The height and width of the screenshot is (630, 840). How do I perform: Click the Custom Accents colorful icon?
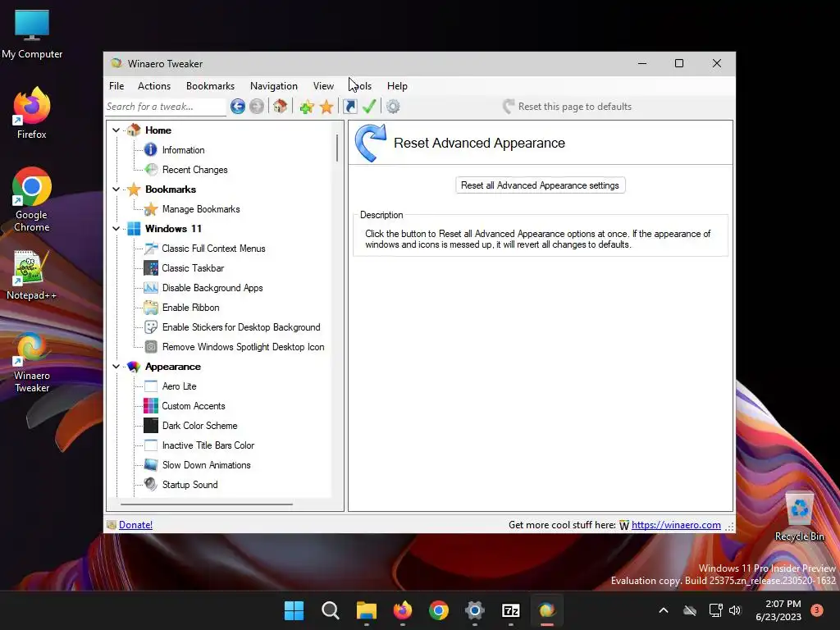point(151,405)
